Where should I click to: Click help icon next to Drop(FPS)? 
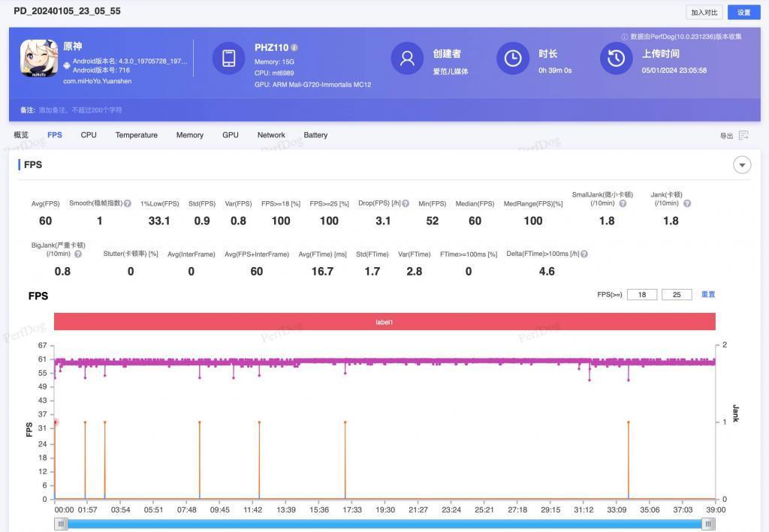[x=406, y=203]
